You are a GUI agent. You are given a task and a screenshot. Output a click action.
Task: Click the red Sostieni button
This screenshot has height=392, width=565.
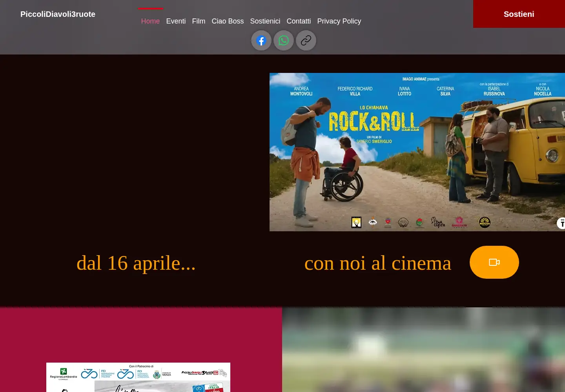(519, 14)
